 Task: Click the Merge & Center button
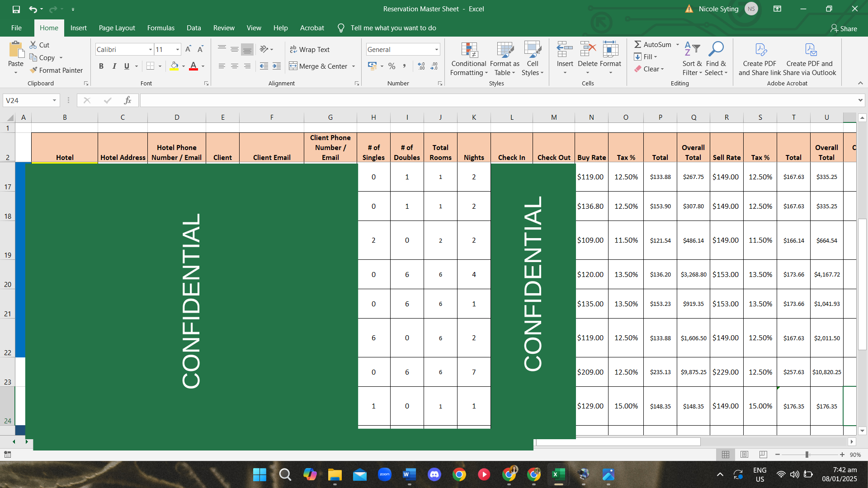click(319, 66)
